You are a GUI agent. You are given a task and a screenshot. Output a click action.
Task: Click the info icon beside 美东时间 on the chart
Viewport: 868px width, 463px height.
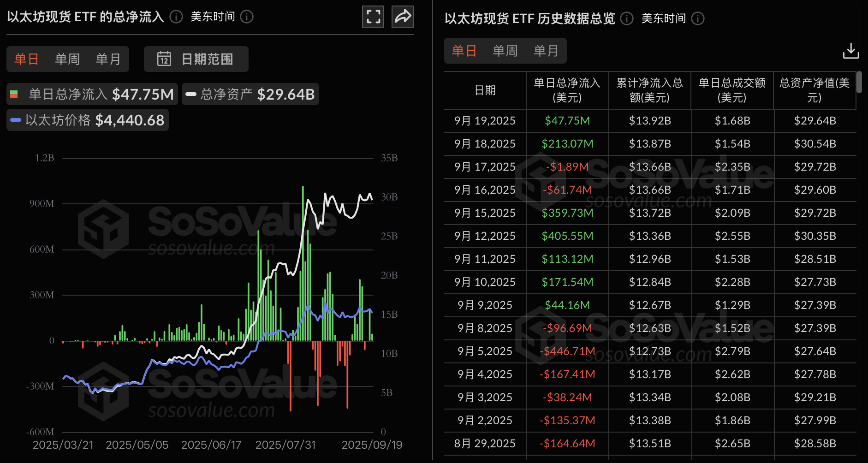[247, 17]
